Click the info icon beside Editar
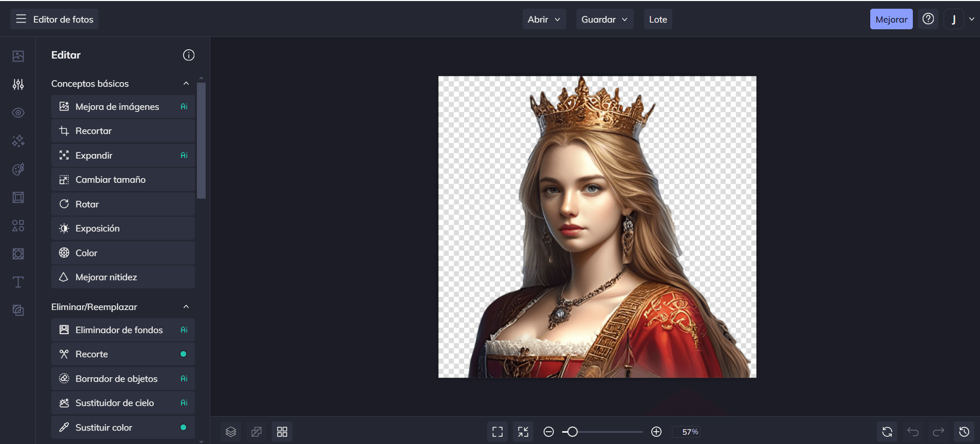 pyautogui.click(x=189, y=55)
